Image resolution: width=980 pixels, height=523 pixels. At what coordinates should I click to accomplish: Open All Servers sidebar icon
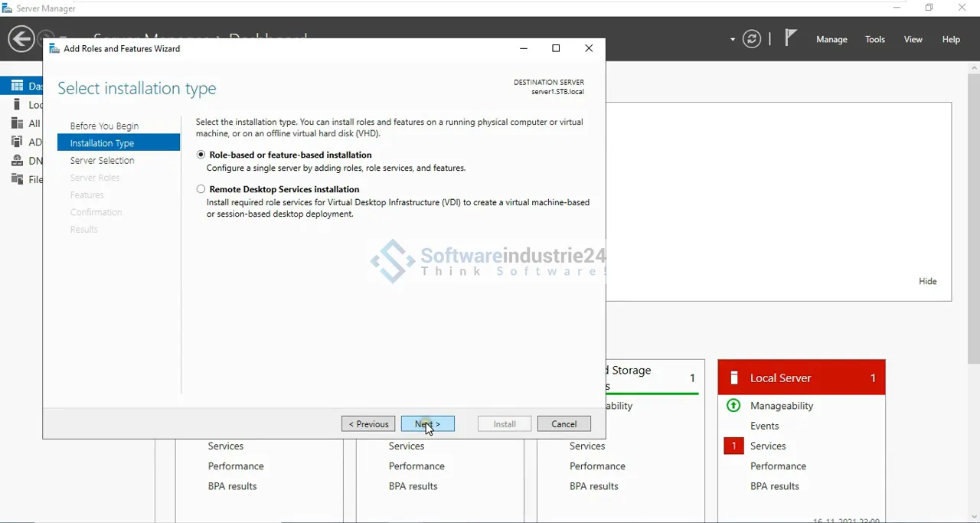[x=17, y=123]
